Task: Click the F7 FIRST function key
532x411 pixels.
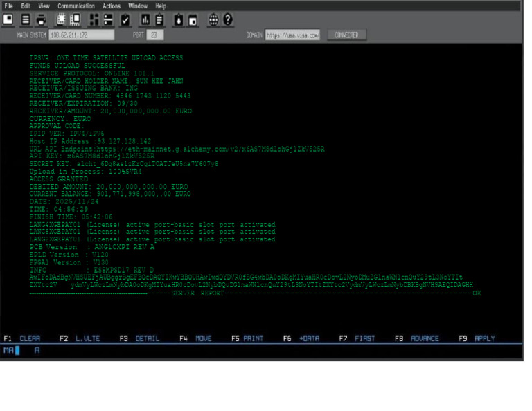Action: (x=357, y=338)
